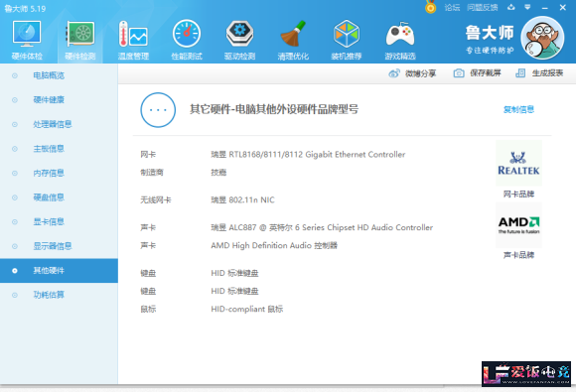Click the 无线网卡 row label
The height and width of the screenshot is (392, 576).
[156, 200]
